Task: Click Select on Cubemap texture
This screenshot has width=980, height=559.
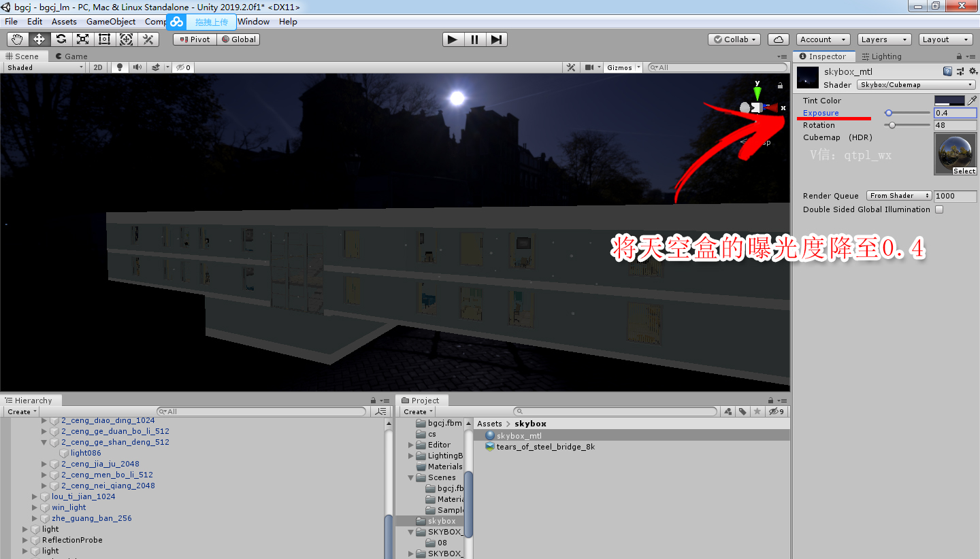Action: pos(964,171)
